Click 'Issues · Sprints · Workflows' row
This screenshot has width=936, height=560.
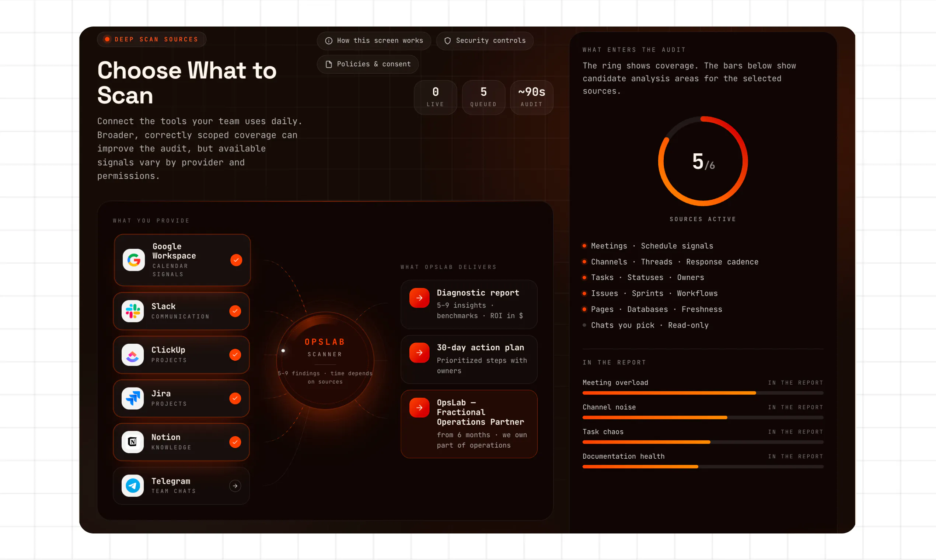[650, 293]
